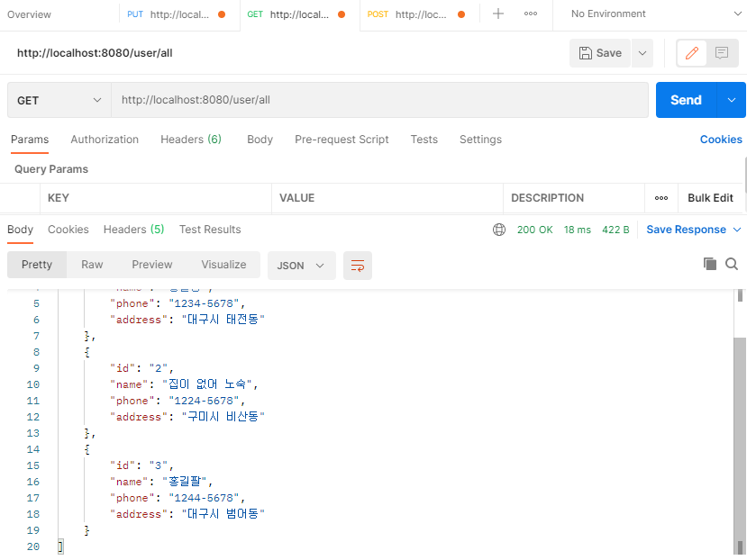Click the VALUE column header
This screenshot has height=560, width=747.
coord(296,198)
